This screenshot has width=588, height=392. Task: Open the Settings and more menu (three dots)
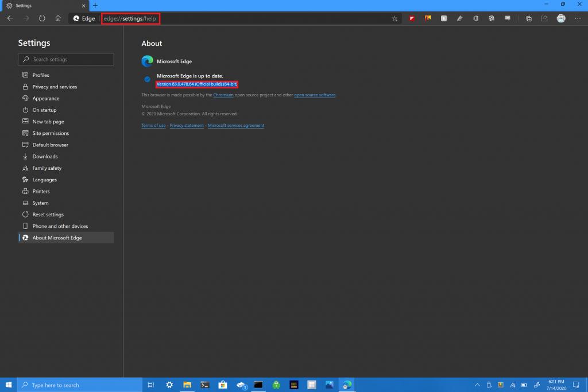pyautogui.click(x=578, y=18)
